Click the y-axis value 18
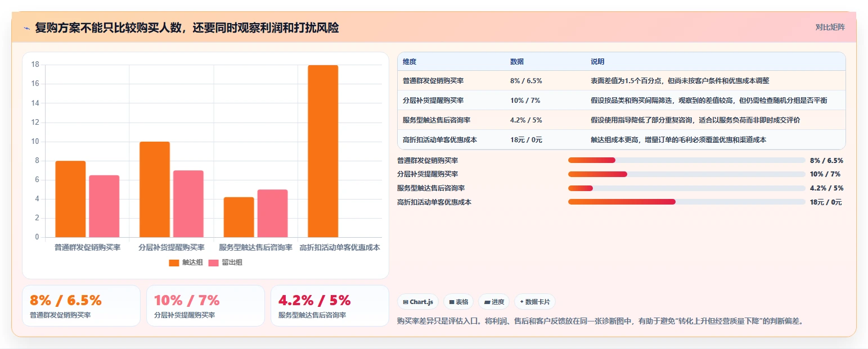 [35, 65]
